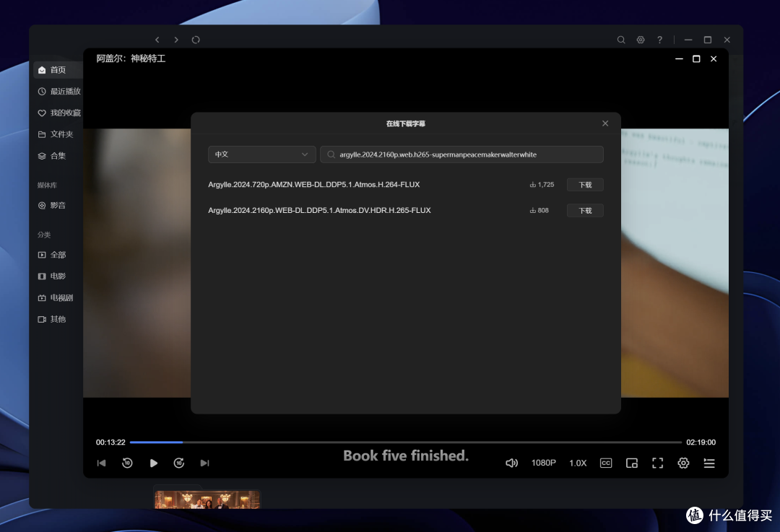
Task: Go back with the left arrow in top bar
Action: [x=157, y=40]
